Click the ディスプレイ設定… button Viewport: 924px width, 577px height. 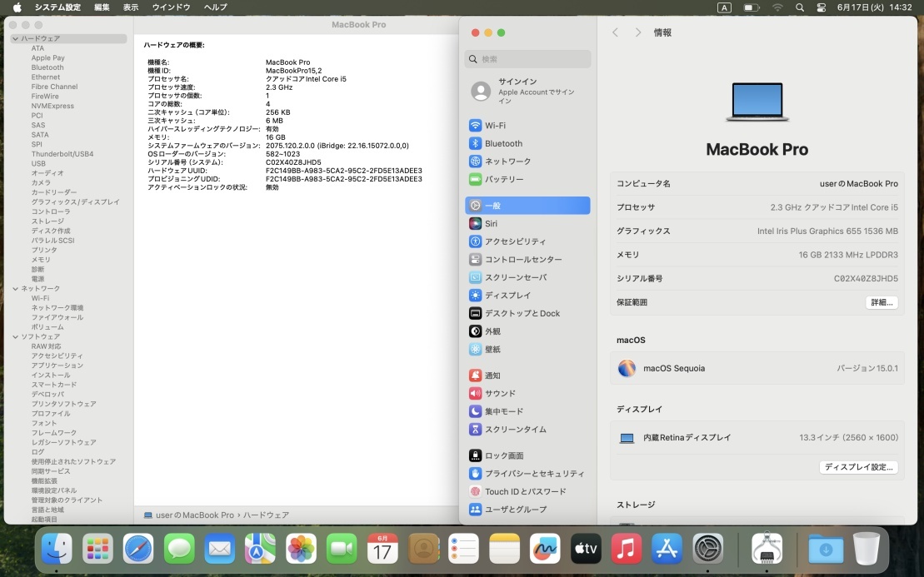[x=858, y=467]
